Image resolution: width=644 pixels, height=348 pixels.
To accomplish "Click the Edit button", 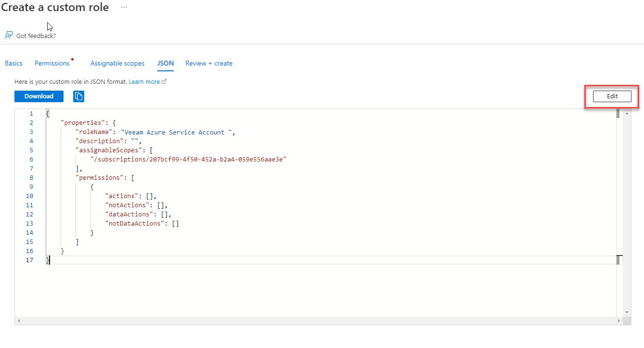I will pyautogui.click(x=612, y=96).
